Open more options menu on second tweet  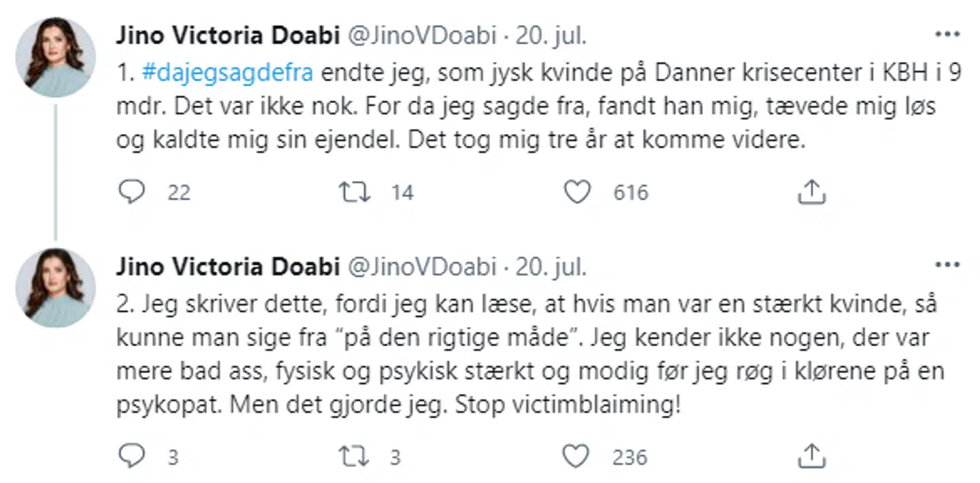947,265
